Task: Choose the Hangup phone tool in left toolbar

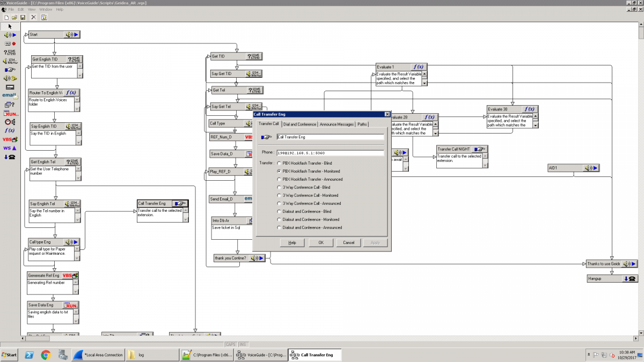Action: point(10,157)
